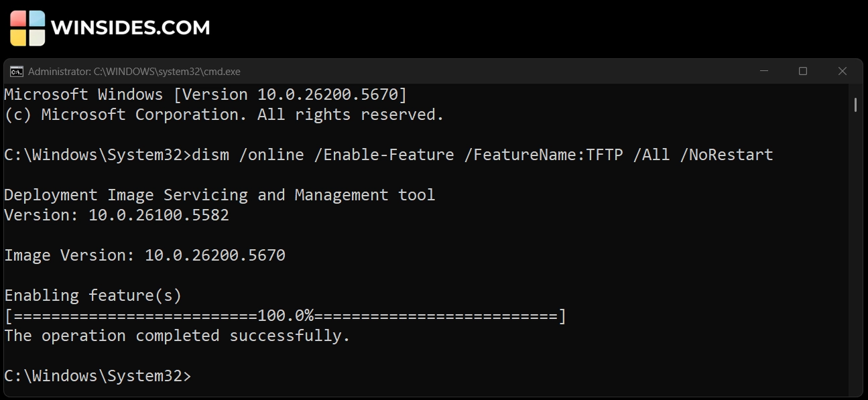
Task: Click the "Image Version: 10.0.26200.5670" text
Action: 145,255
